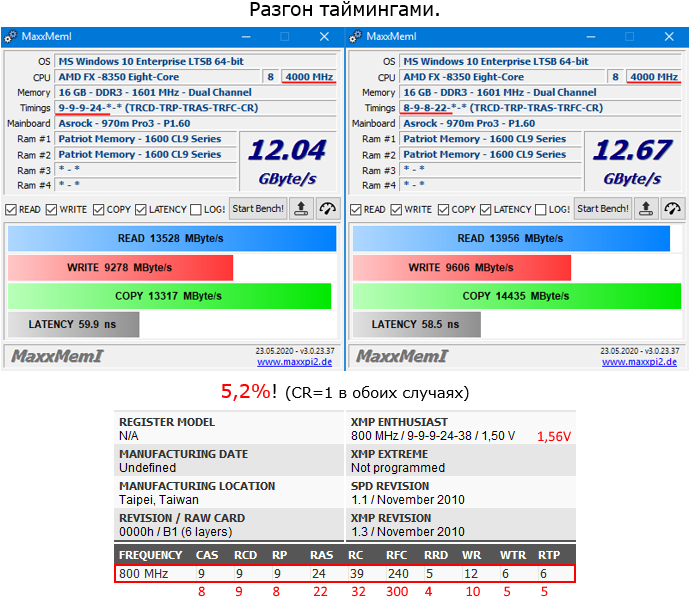Click speedometer icon in left MaxxMemI window
The height and width of the screenshot is (599, 691).
(x=327, y=209)
